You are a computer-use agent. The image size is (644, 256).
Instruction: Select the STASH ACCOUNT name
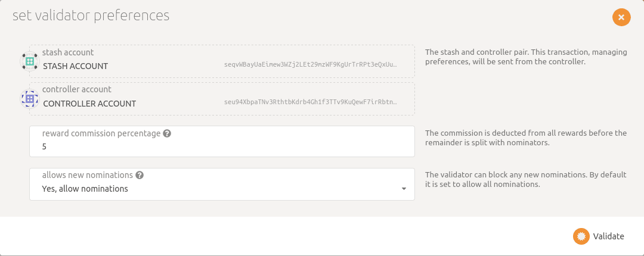[76, 66]
